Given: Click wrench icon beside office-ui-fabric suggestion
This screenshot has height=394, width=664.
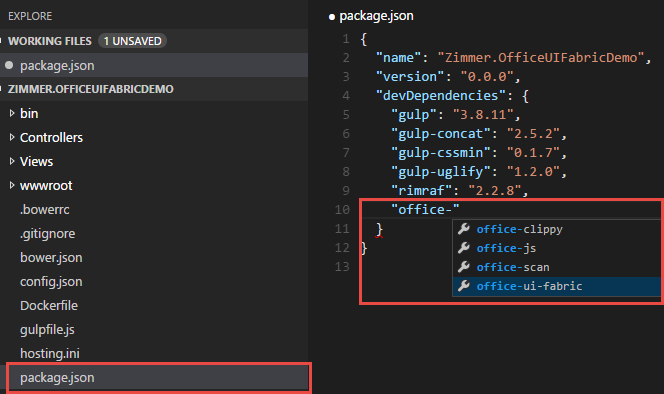Looking at the screenshot, I should point(464,286).
